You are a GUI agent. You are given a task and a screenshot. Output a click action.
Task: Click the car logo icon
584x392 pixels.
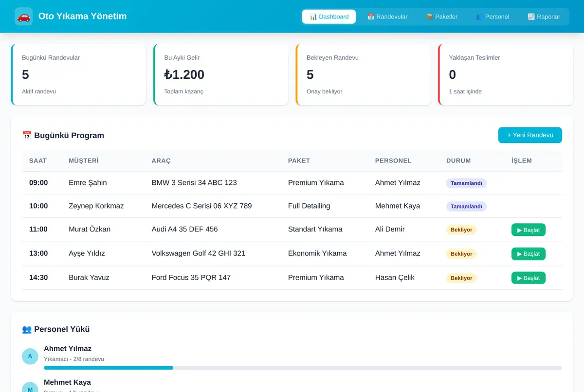tap(24, 17)
